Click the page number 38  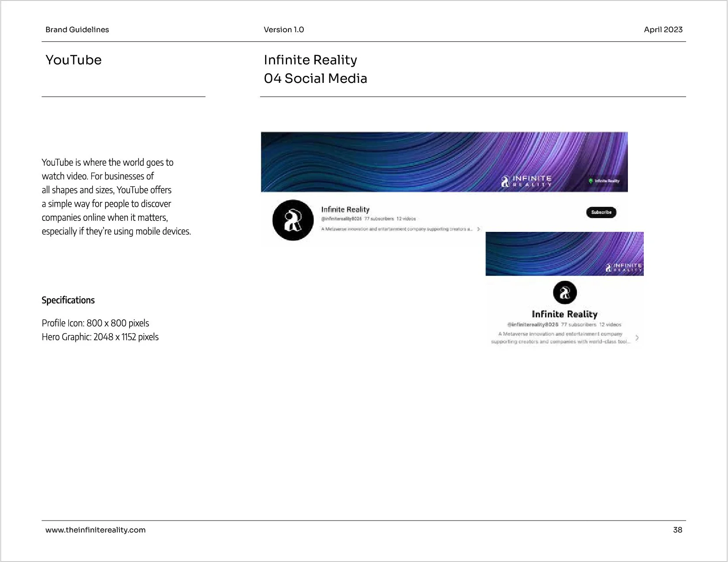pyautogui.click(x=677, y=530)
